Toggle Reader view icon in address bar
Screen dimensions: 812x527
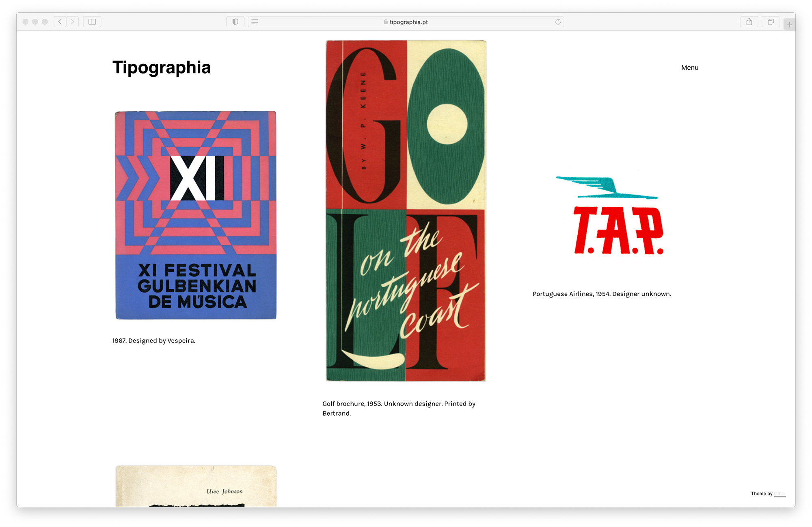pyautogui.click(x=255, y=22)
